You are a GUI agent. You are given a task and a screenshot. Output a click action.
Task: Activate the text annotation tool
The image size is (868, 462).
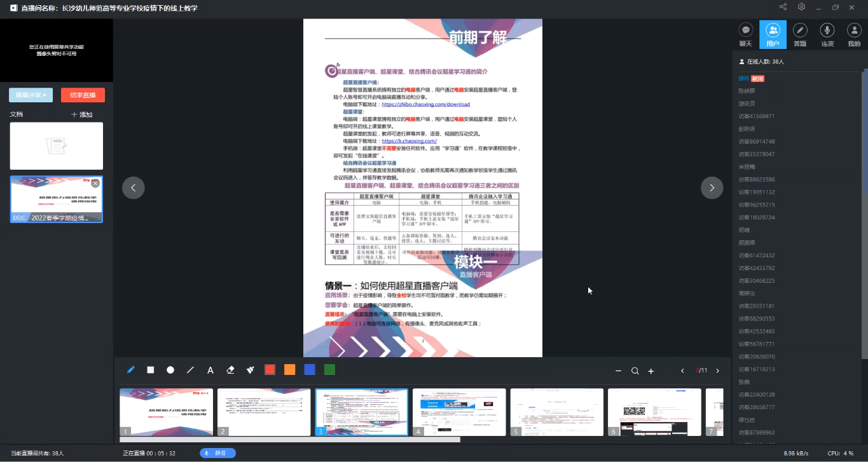pyautogui.click(x=210, y=370)
